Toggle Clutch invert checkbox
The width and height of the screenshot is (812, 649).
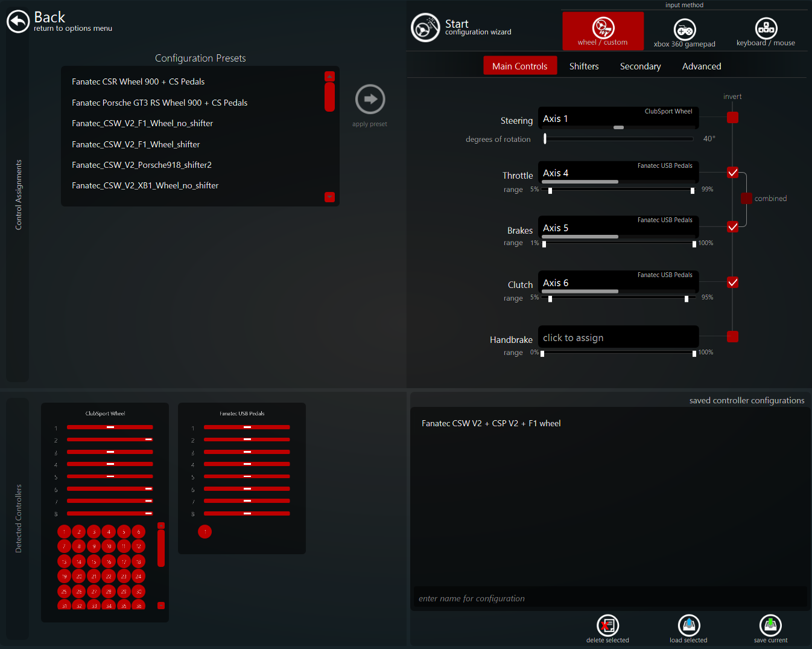(x=732, y=282)
